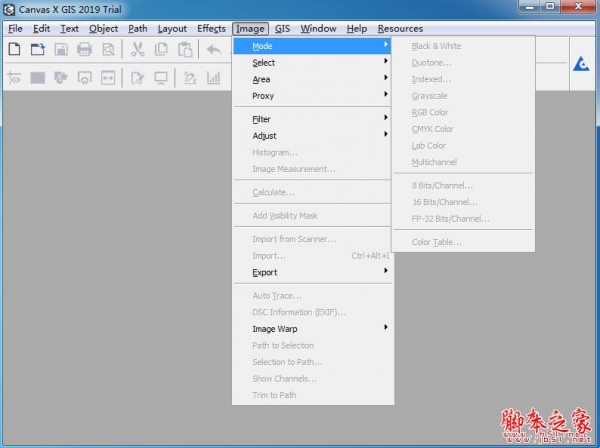Maximize the Canvas X window

click(550, 6)
